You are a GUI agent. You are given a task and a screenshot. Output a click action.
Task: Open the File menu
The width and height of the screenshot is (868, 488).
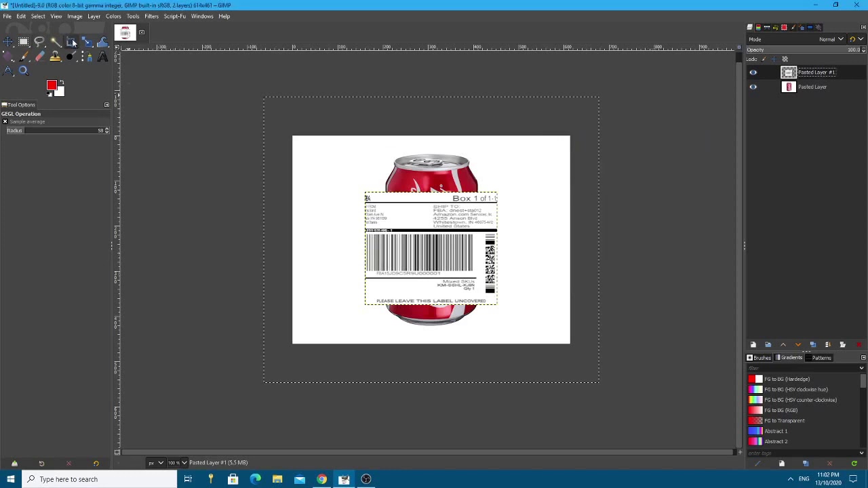pyautogui.click(x=7, y=16)
